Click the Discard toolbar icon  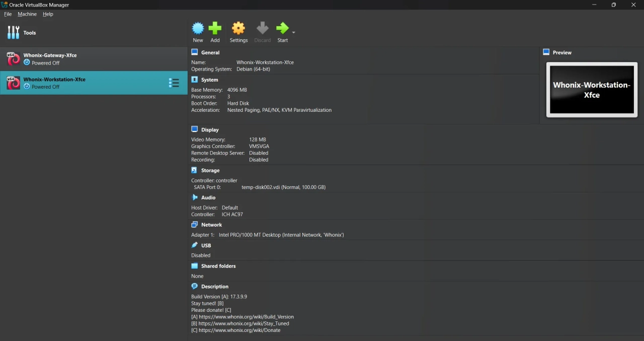(x=262, y=28)
